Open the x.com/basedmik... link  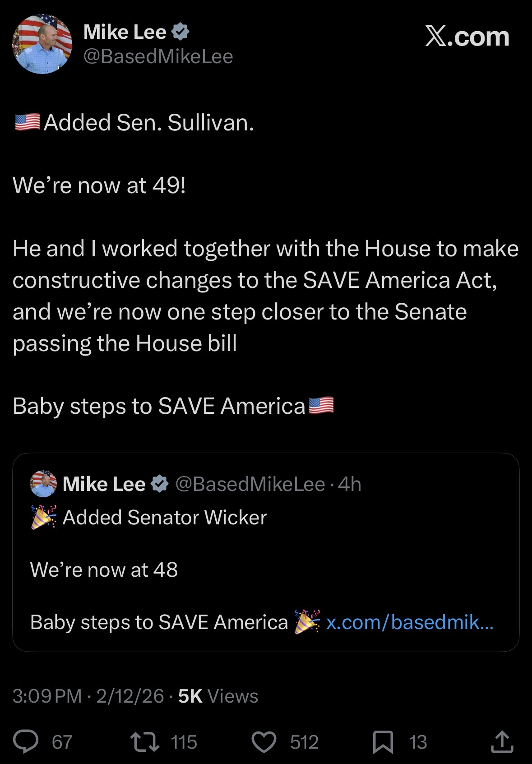(x=410, y=622)
